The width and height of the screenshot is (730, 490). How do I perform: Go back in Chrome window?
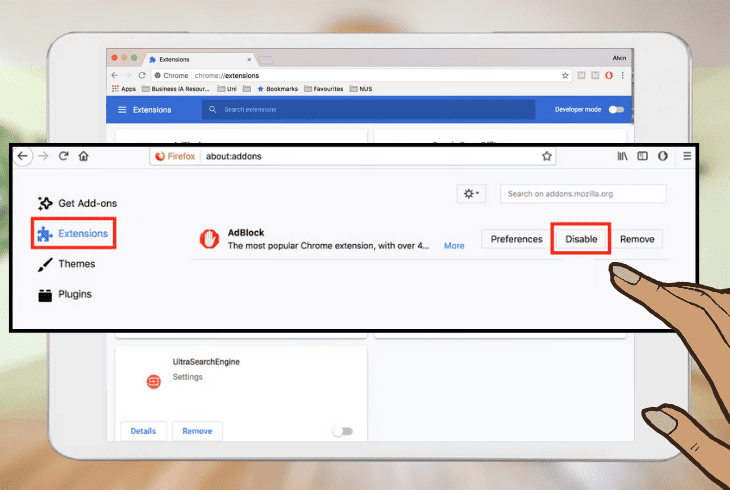[x=115, y=75]
